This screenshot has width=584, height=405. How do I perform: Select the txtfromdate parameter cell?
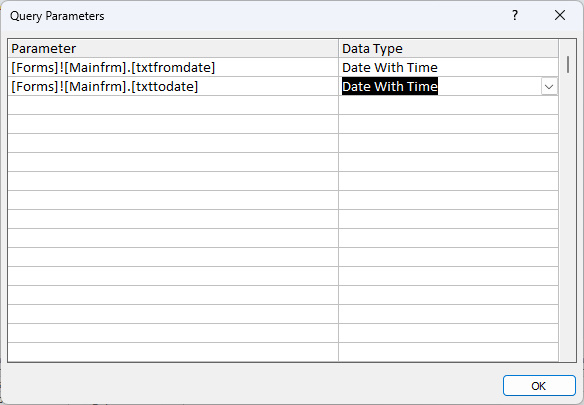pos(173,67)
